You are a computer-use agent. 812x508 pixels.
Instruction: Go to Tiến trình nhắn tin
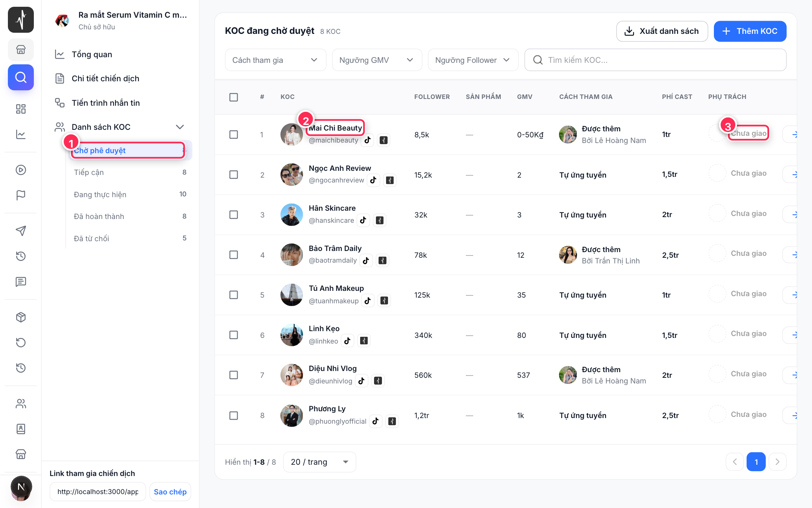pyautogui.click(x=106, y=103)
